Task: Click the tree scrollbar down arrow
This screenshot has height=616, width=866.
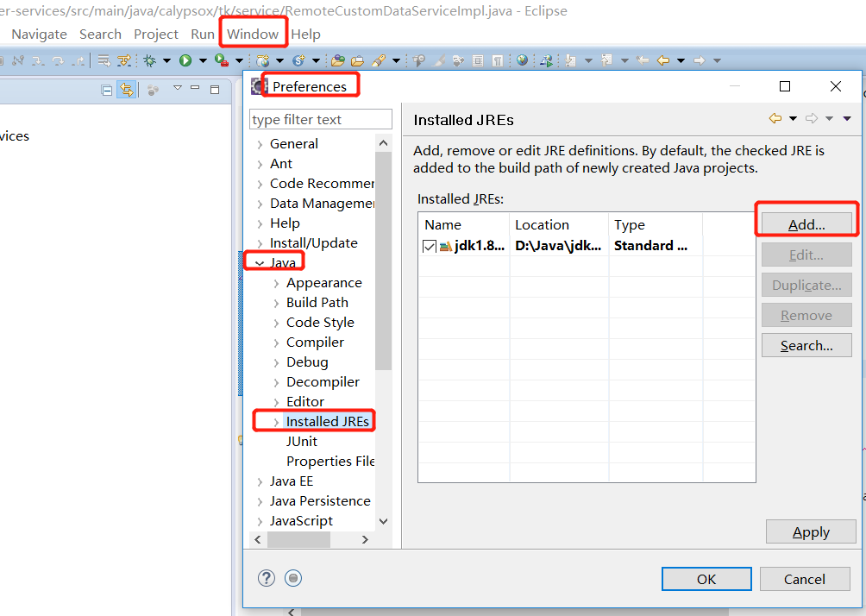Action: pos(383,521)
